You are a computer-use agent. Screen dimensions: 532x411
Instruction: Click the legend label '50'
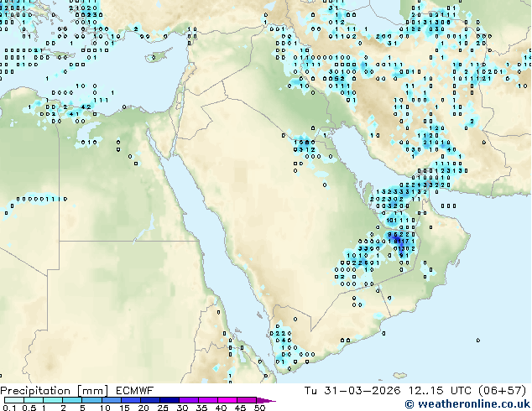pyautogui.click(x=259, y=408)
